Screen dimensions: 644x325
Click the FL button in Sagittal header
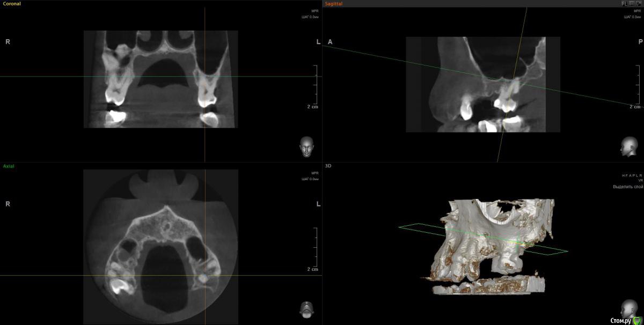[625, 3]
